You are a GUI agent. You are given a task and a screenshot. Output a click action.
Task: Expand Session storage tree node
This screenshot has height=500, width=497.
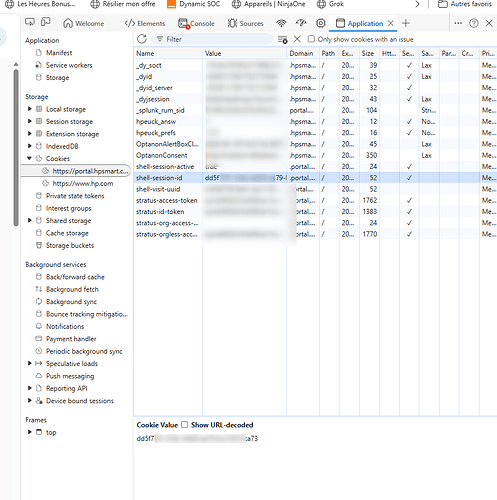pyautogui.click(x=30, y=121)
